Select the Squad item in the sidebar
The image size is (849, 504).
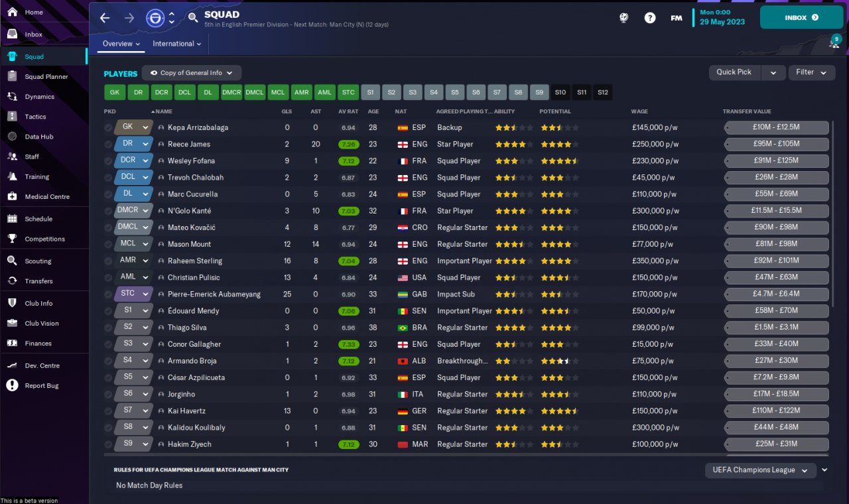pos(44,56)
